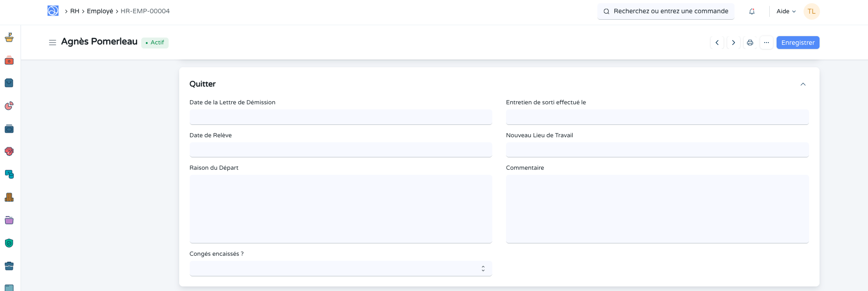The height and width of the screenshot is (291, 868).
Task: Open the purple folder sidebar module
Action: 9,220
